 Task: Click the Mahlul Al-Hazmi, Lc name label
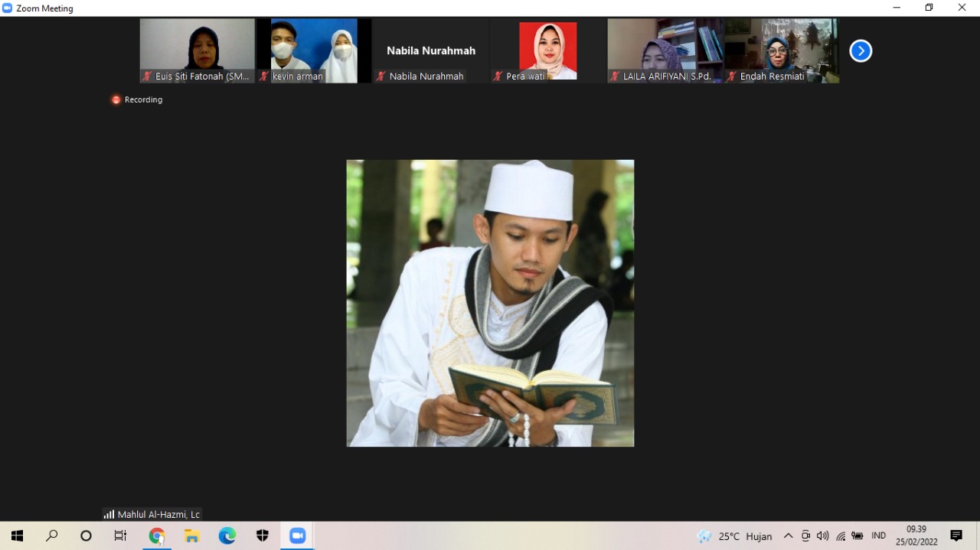pyautogui.click(x=158, y=515)
